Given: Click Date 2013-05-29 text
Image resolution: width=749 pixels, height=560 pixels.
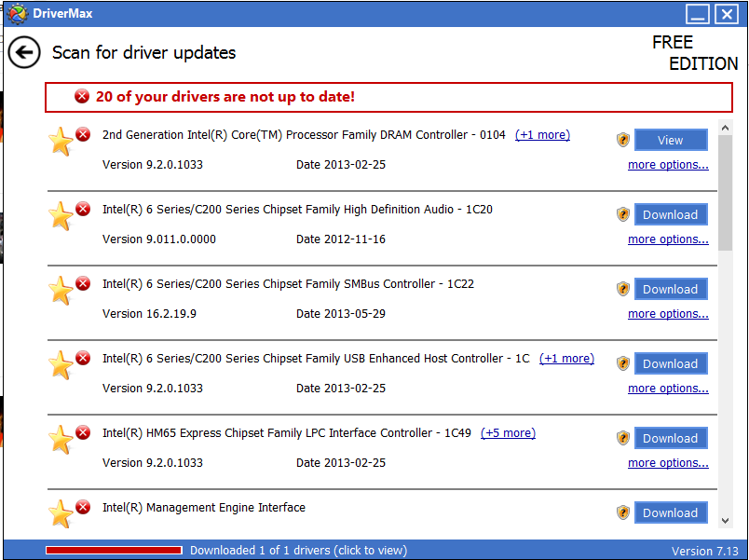Looking at the screenshot, I should (341, 314).
